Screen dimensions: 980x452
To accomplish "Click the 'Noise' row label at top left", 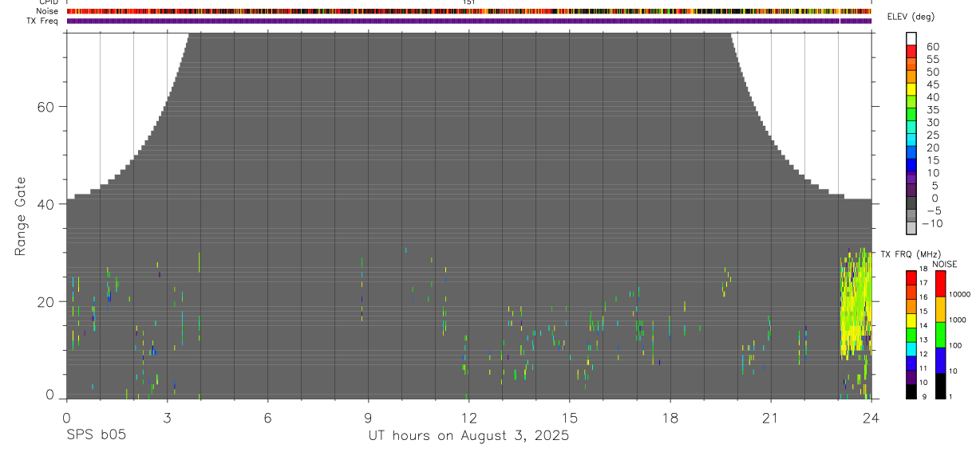I will point(48,11).
